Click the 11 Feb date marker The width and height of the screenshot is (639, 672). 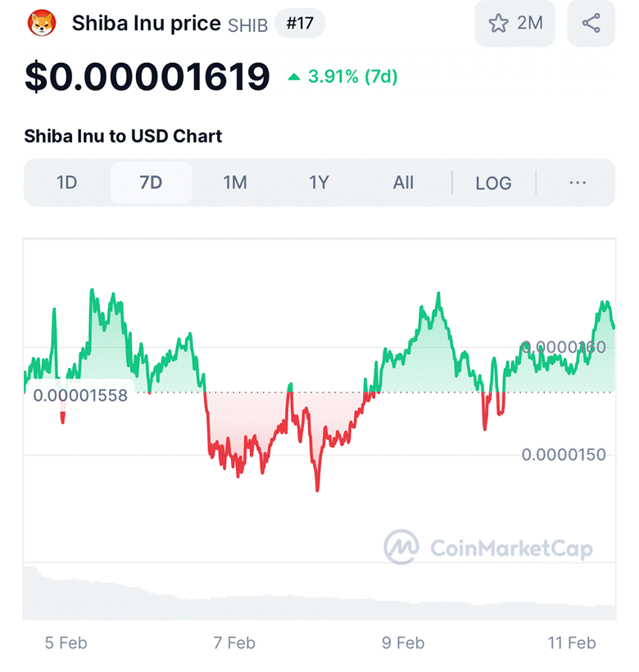point(572,642)
